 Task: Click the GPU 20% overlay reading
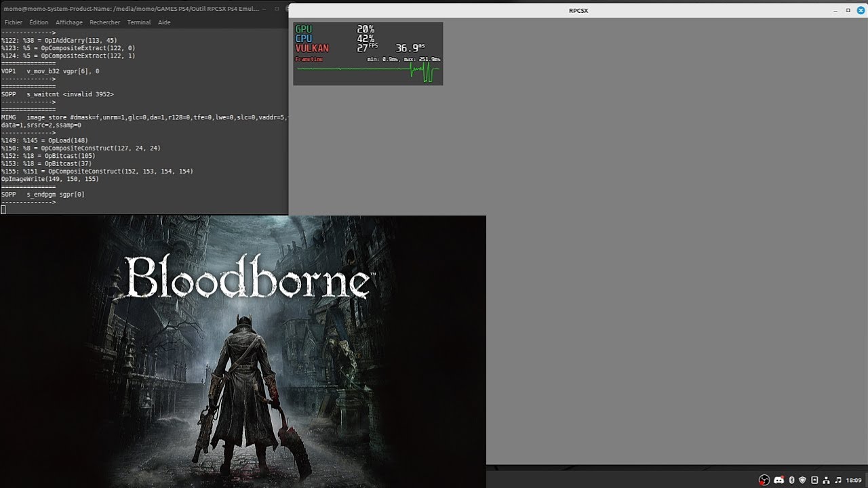click(x=334, y=29)
